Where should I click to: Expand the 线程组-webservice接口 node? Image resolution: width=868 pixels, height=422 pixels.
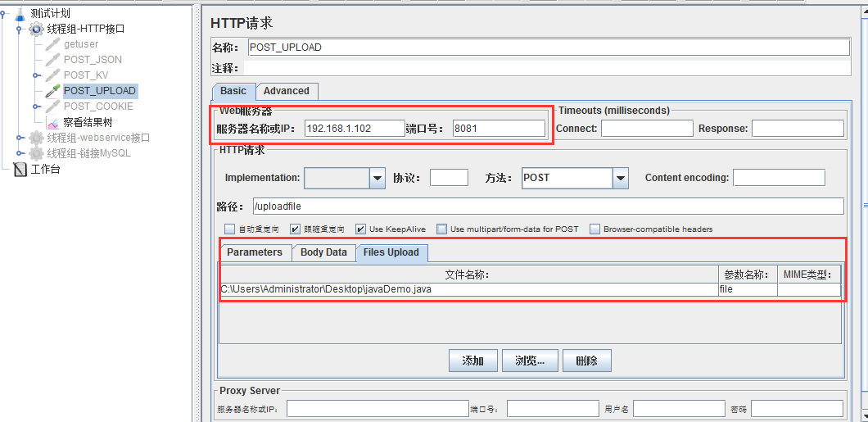(x=20, y=138)
